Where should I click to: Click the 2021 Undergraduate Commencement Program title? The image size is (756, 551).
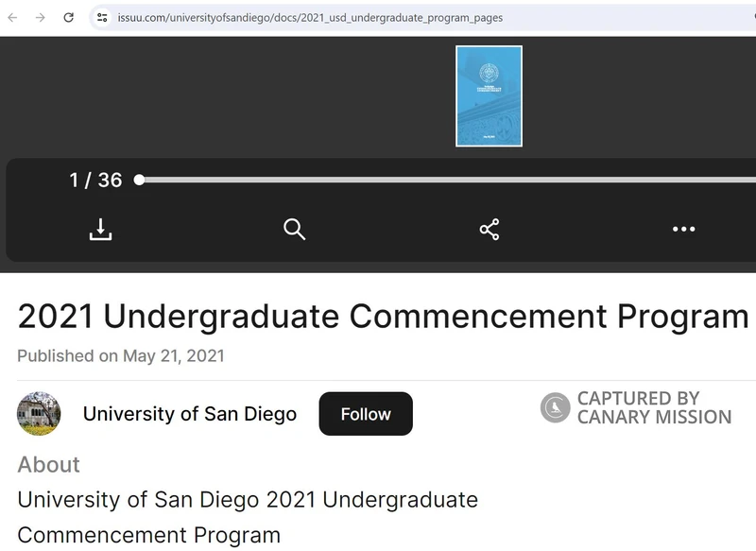[x=384, y=317]
